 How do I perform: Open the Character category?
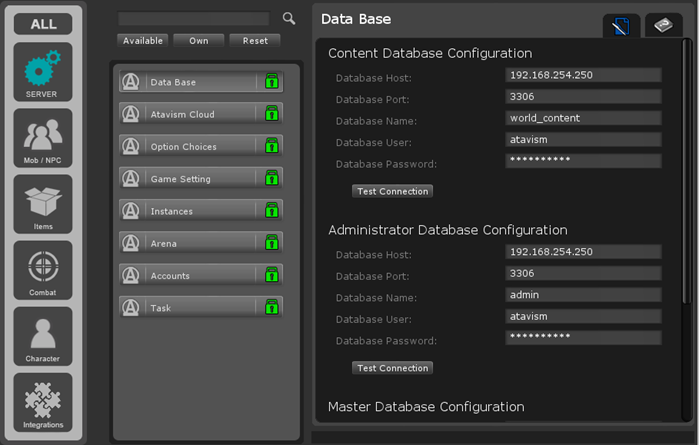(x=42, y=336)
